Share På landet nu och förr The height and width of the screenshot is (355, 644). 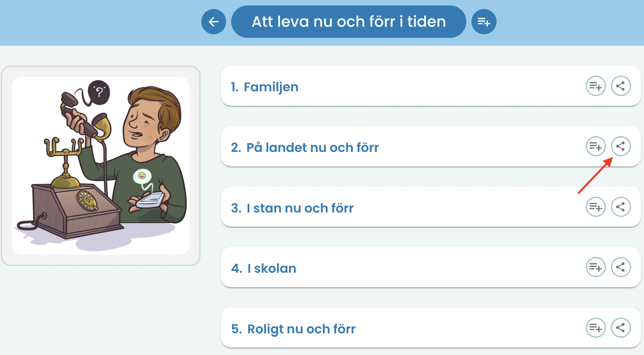(621, 146)
